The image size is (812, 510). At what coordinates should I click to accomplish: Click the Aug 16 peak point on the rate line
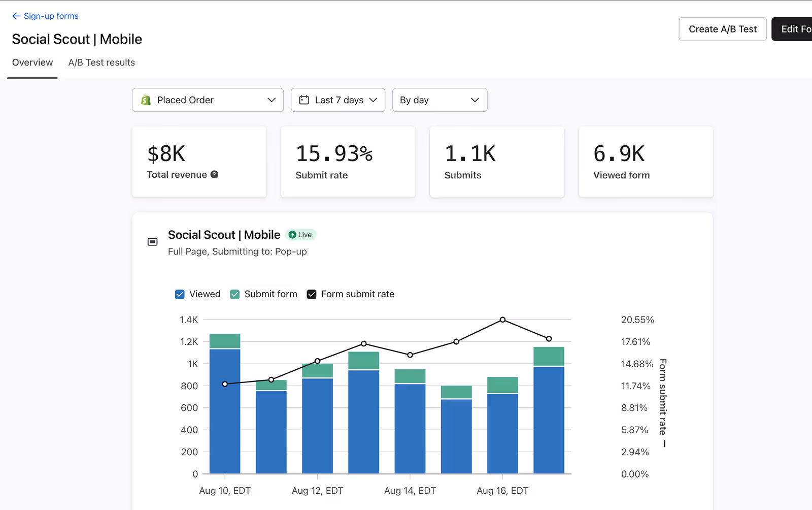pos(502,320)
